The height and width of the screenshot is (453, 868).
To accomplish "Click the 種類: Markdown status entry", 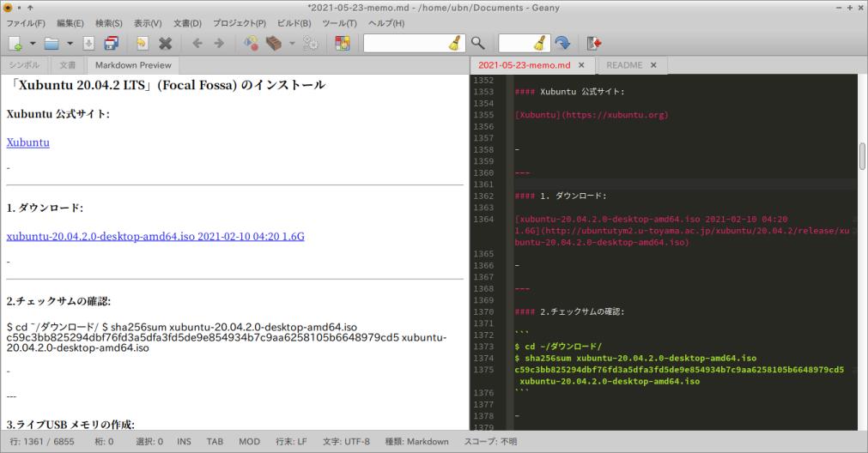I will coord(417,441).
